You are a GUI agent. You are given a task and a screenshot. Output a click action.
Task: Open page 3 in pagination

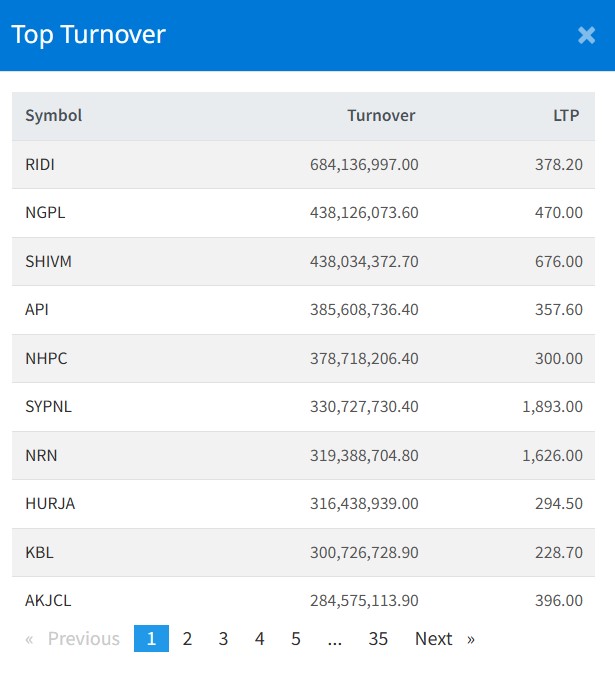pyautogui.click(x=223, y=639)
